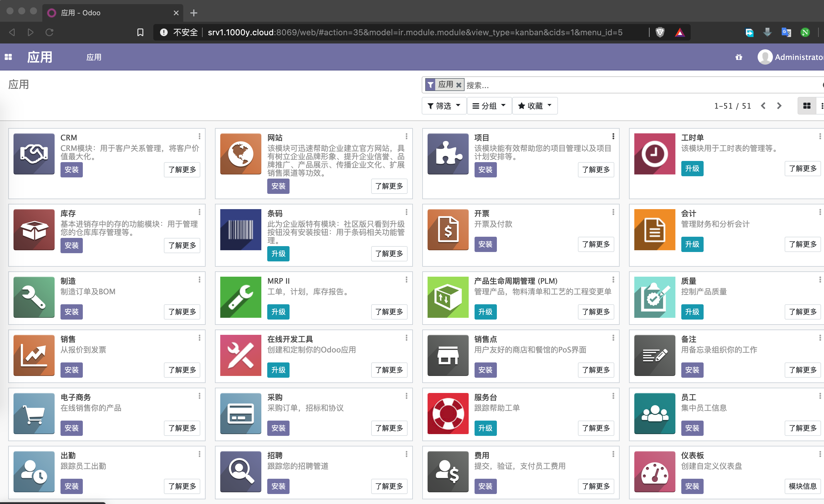Click the 销售 chart icon
Screen dimensions: 824x504
click(x=34, y=355)
